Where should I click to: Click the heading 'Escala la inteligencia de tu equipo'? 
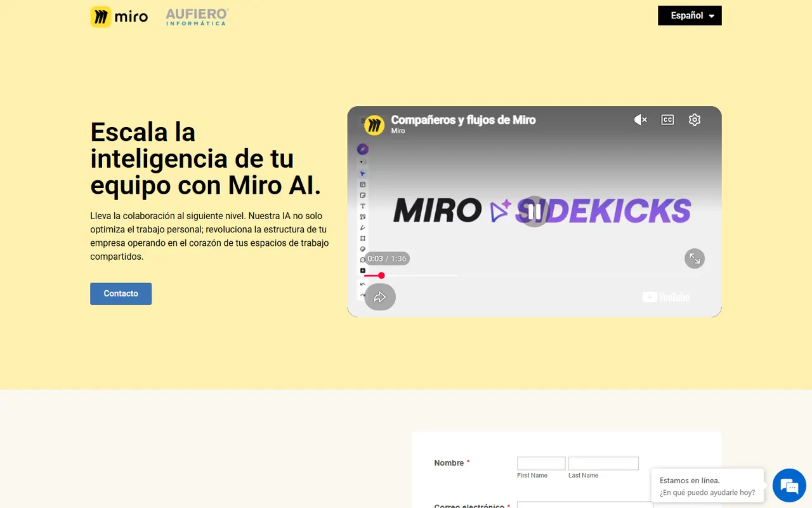click(x=206, y=159)
